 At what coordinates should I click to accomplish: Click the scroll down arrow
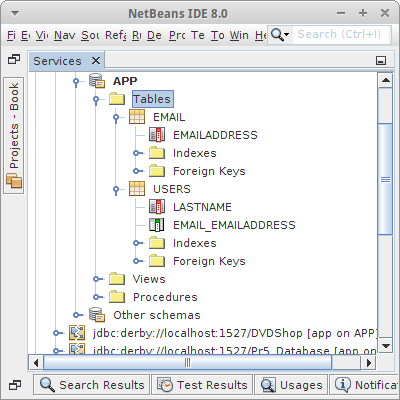pyautogui.click(x=386, y=346)
